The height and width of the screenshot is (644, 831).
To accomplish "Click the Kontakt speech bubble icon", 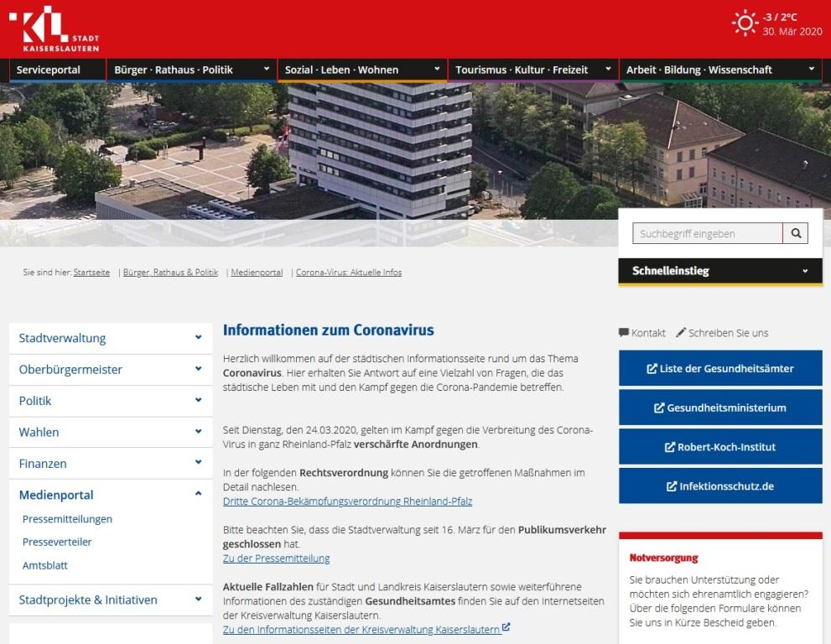I will [x=623, y=333].
